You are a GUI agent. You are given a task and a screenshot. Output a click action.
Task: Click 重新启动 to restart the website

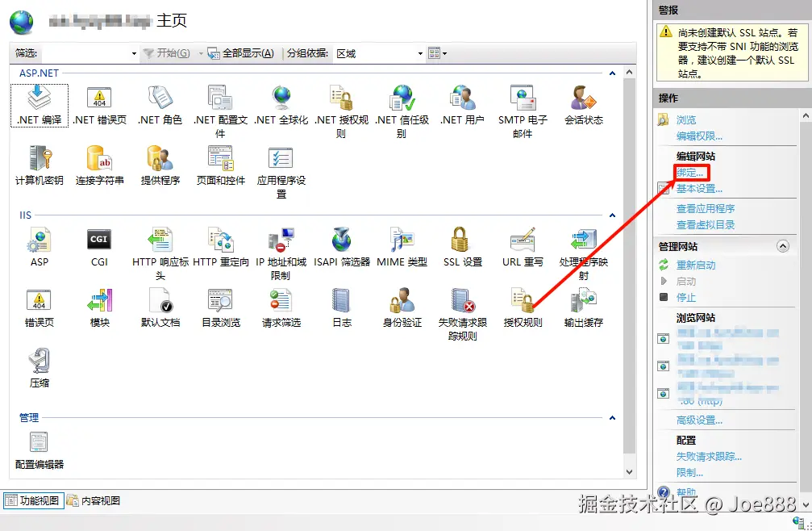pyautogui.click(x=696, y=265)
